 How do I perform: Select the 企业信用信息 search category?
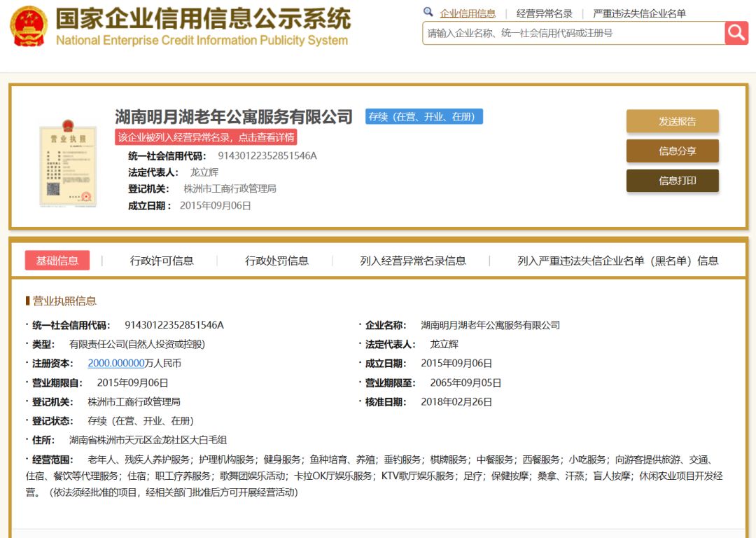pos(467,13)
